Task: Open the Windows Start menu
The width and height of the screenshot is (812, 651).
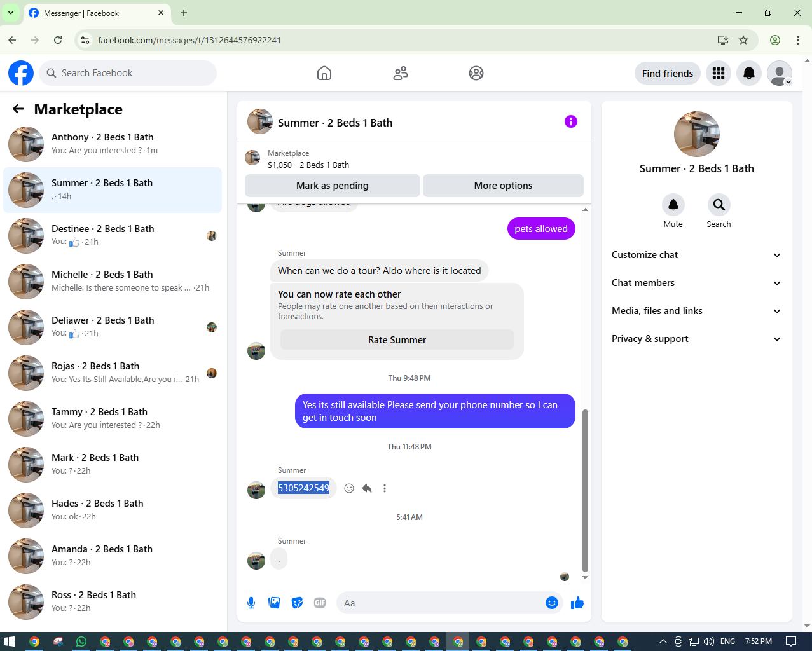Action: [x=9, y=641]
